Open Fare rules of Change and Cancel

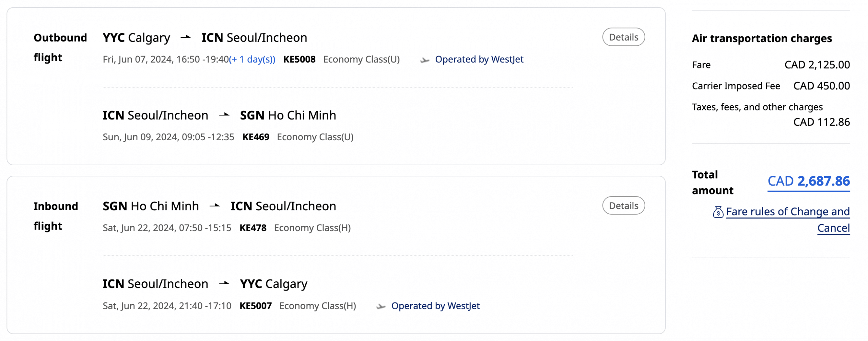pos(787,212)
